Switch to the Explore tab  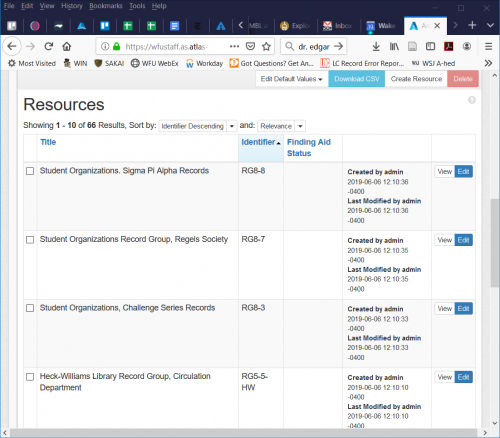295,26
